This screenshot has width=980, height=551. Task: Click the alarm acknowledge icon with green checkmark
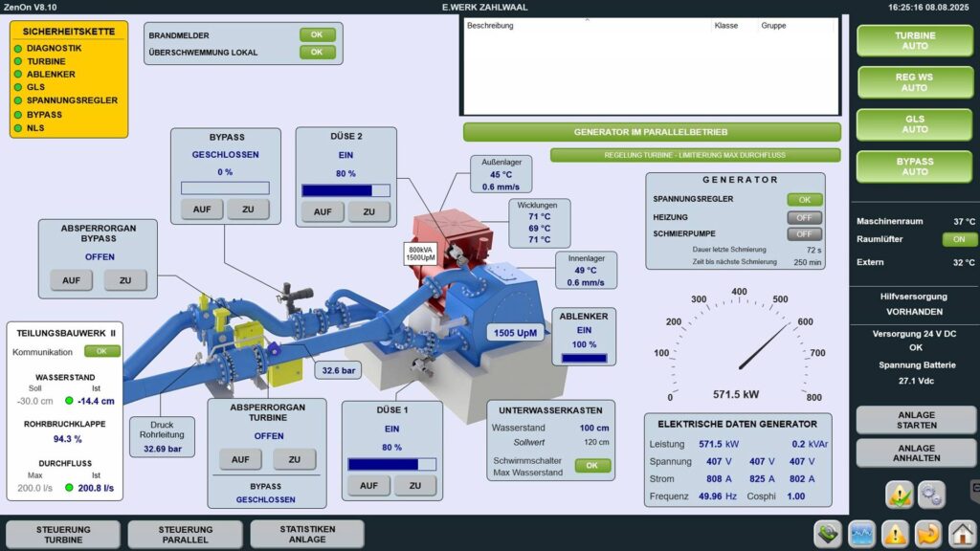pos(901,495)
